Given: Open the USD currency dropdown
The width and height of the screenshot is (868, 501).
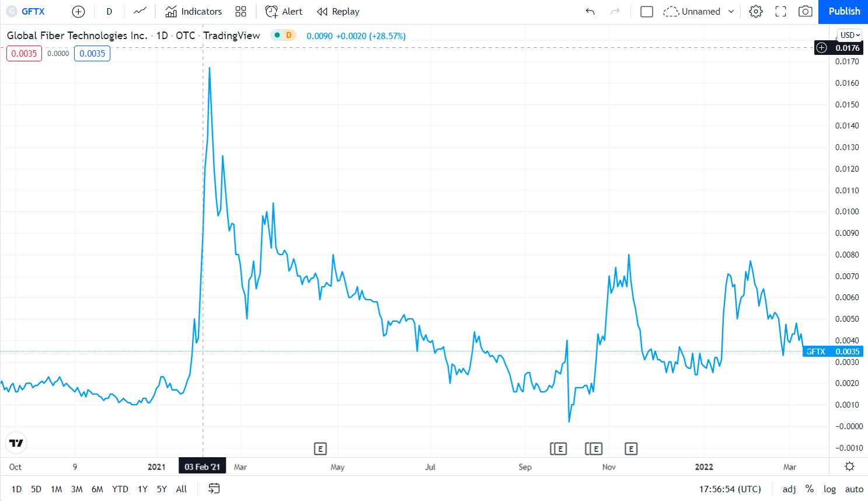Looking at the screenshot, I should tap(850, 35).
